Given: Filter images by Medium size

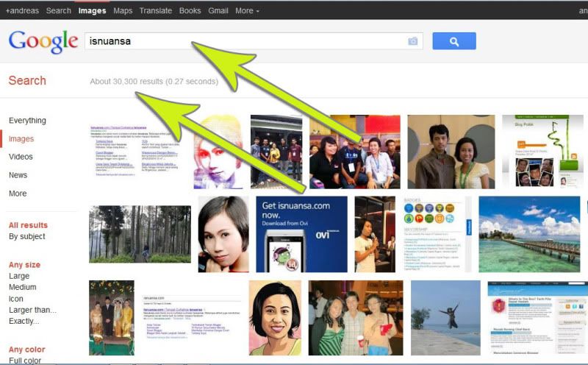Looking at the screenshot, I should click(x=23, y=287).
